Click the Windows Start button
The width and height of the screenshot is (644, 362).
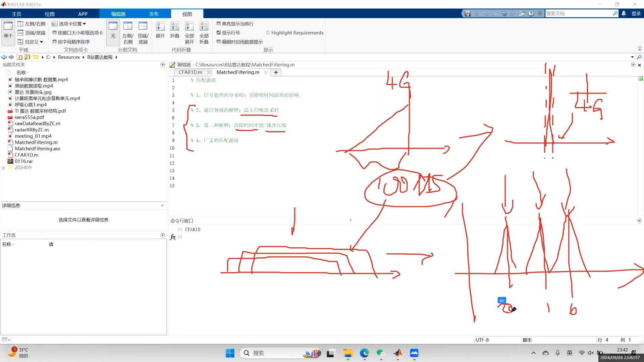coord(230,353)
